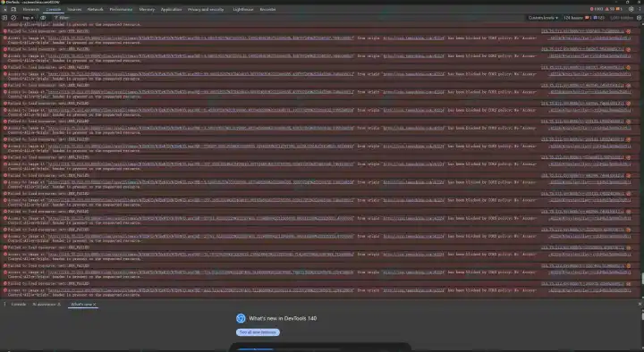This screenshot has width=644, height=352.
Task: Click the red error count indicator
Action: [597, 9]
